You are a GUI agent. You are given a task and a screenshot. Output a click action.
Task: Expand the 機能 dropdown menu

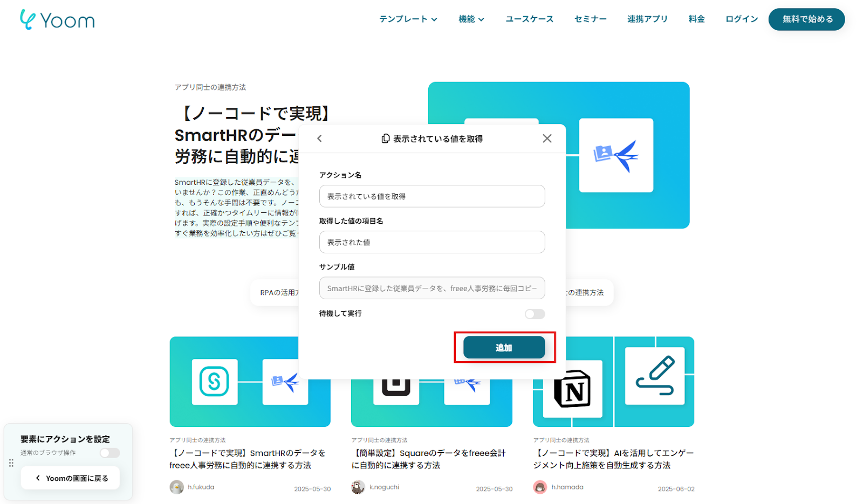click(471, 19)
